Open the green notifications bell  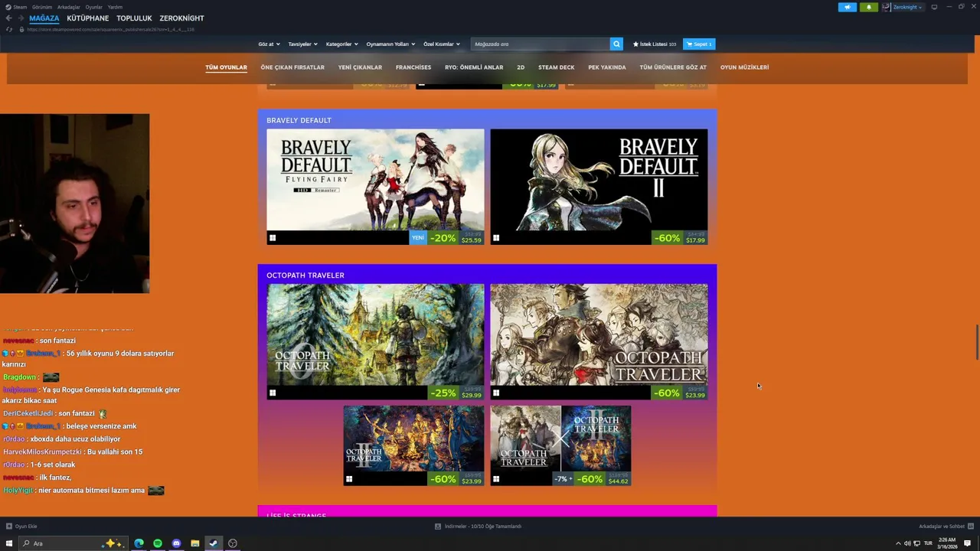[869, 7]
